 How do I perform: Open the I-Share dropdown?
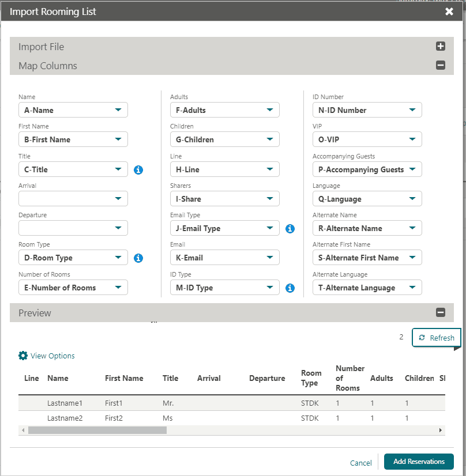pos(224,199)
